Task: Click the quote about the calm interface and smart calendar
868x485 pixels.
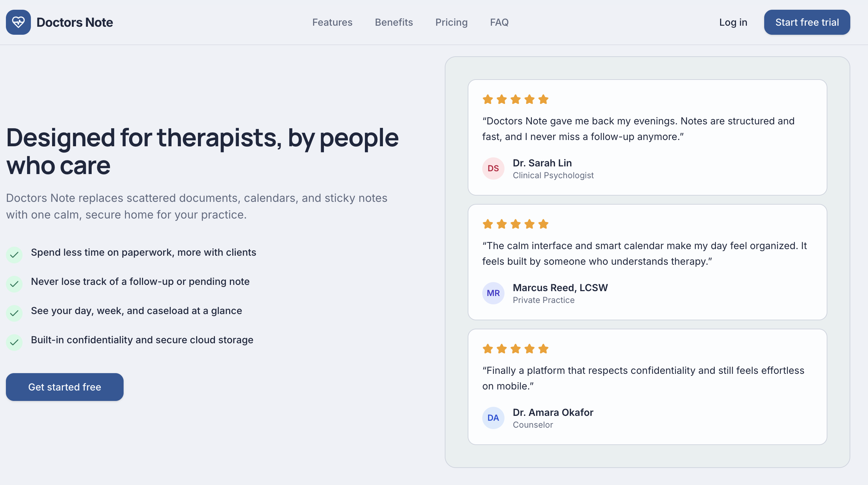Action: [644, 254]
